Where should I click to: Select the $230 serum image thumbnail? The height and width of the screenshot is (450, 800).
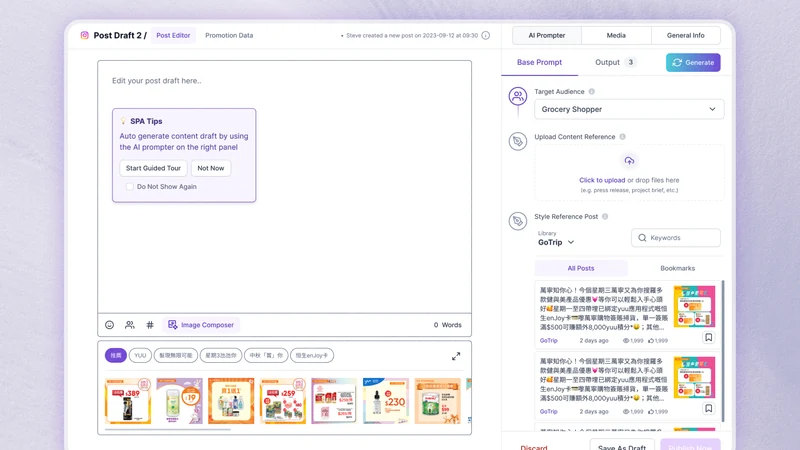tap(386, 401)
